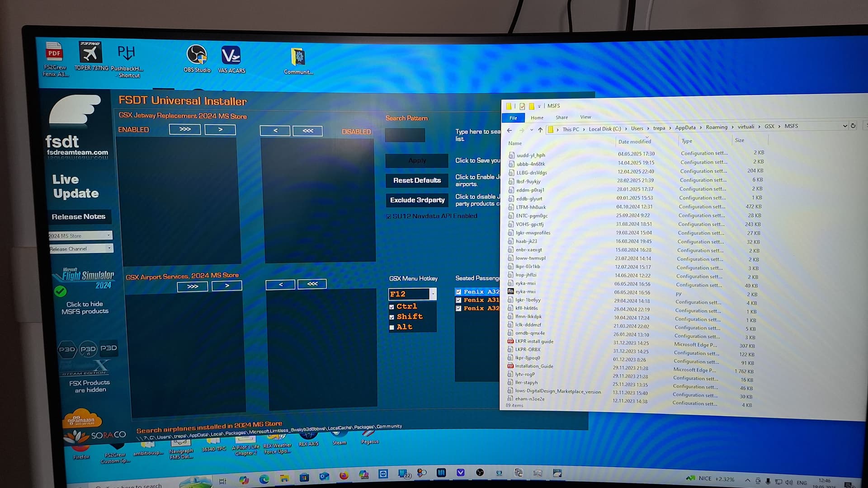The width and height of the screenshot is (868, 488).
Task: Go up one folder level in File Explorer
Action: point(540,130)
